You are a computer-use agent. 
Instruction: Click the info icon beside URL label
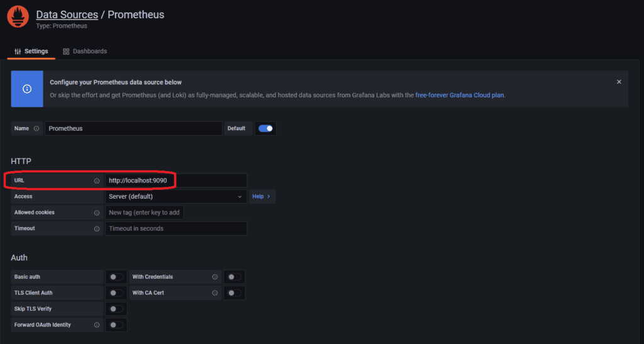tap(97, 181)
